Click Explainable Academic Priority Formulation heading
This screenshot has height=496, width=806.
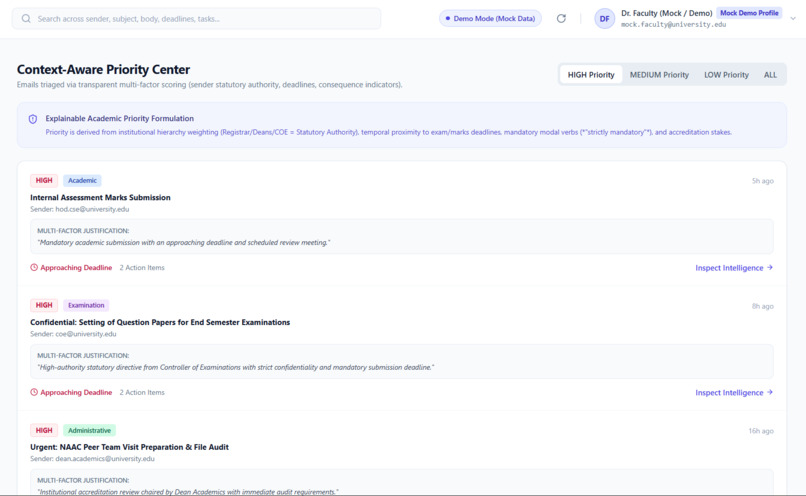click(x=119, y=118)
